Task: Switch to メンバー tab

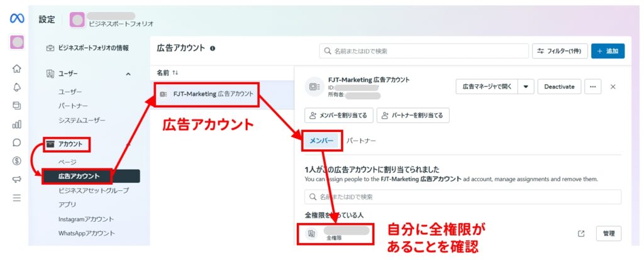Action: (x=321, y=141)
